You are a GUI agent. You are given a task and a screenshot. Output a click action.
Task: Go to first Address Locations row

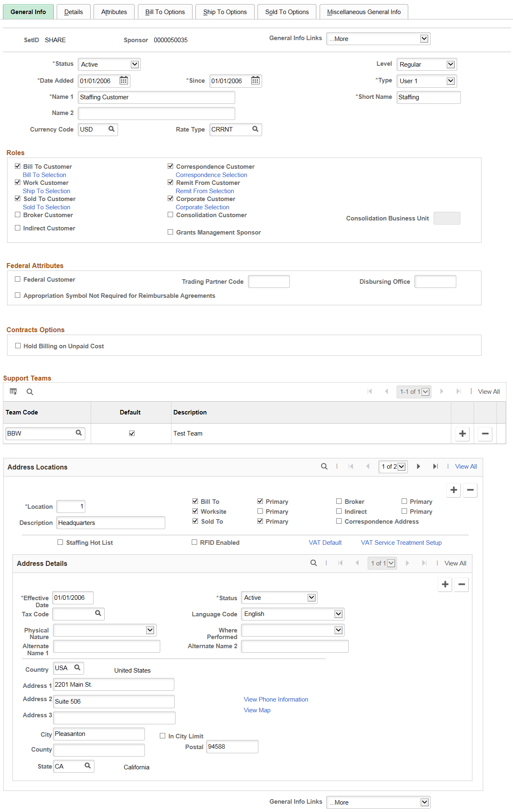(x=351, y=466)
